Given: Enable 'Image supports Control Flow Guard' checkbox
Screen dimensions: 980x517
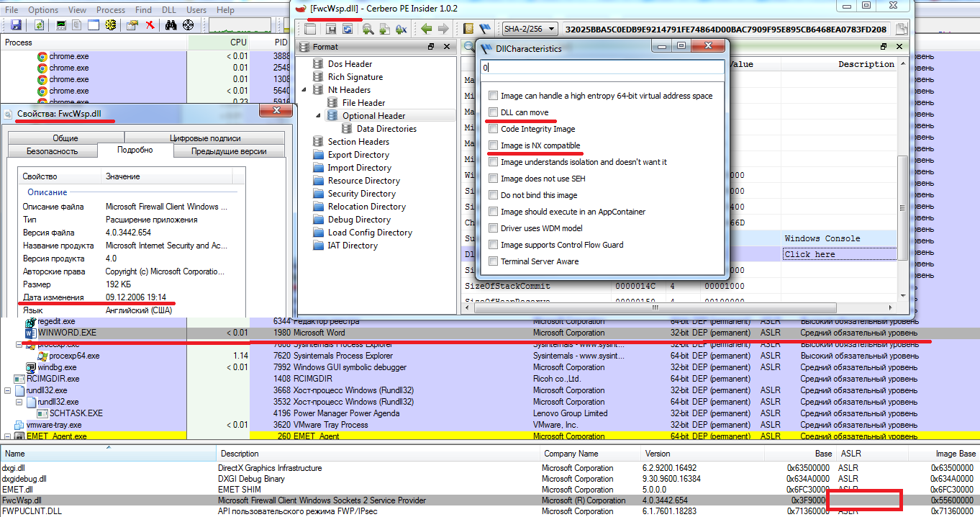Looking at the screenshot, I should tap(493, 245).
